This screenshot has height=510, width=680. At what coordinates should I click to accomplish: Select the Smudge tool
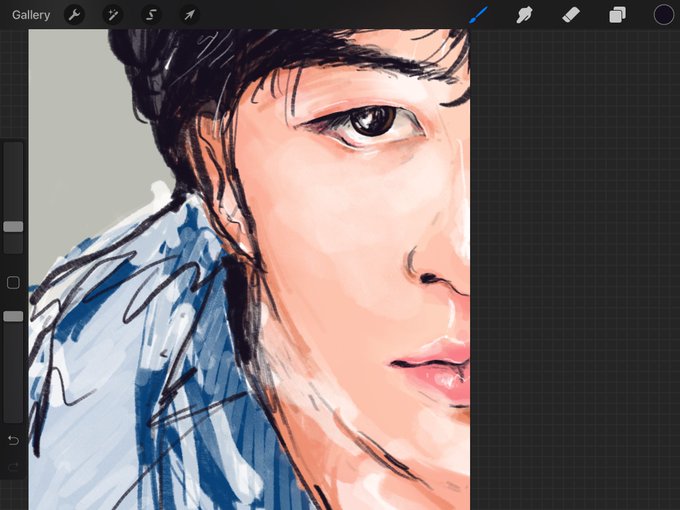coord(524,15)
